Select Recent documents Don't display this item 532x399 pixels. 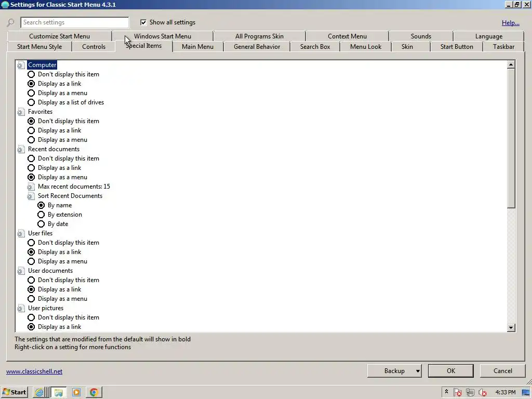31,158
